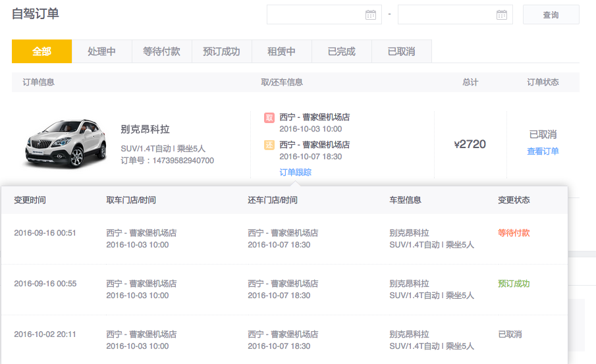Click the end date calendar icon
The image size is (596, 364).
pyautogui.click(x=502, y=14)
